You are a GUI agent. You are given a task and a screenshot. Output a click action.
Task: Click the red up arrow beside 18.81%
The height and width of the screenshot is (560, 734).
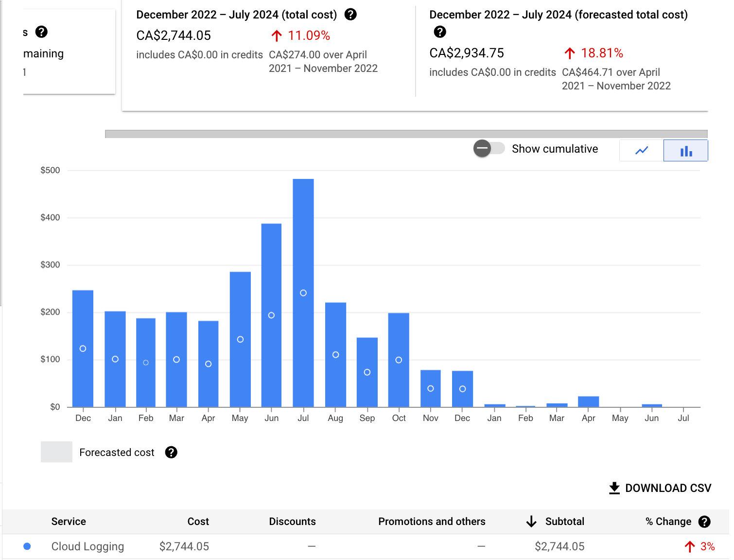(570, 53)
